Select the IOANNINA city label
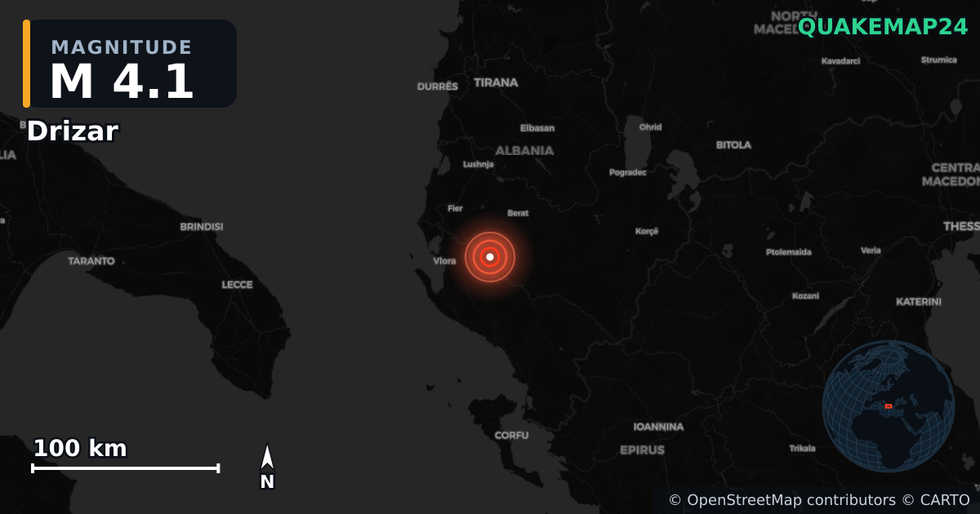980x514 pixels. click(659, 427)
